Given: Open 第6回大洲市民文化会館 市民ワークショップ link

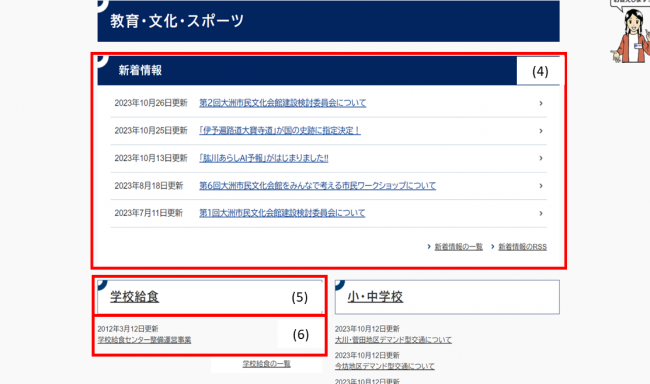Looking at the screenshot, I should [x=318, y=185].
